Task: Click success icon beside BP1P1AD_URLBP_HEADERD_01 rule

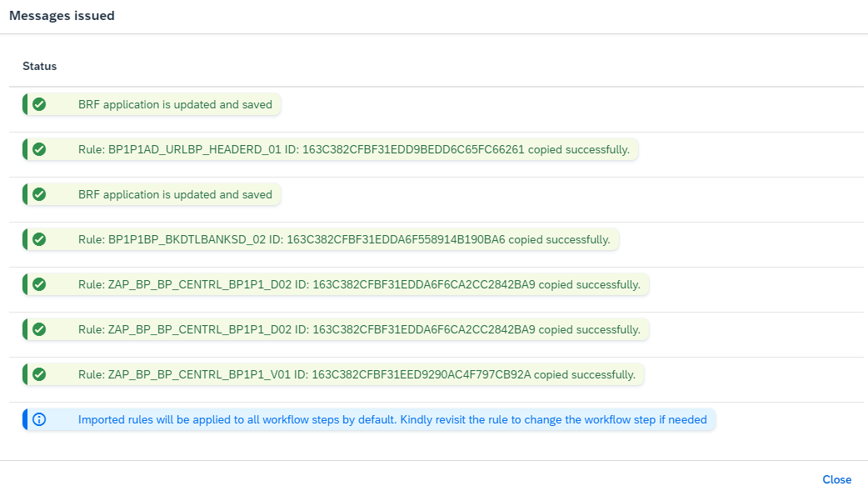Action: click(39, 150)
